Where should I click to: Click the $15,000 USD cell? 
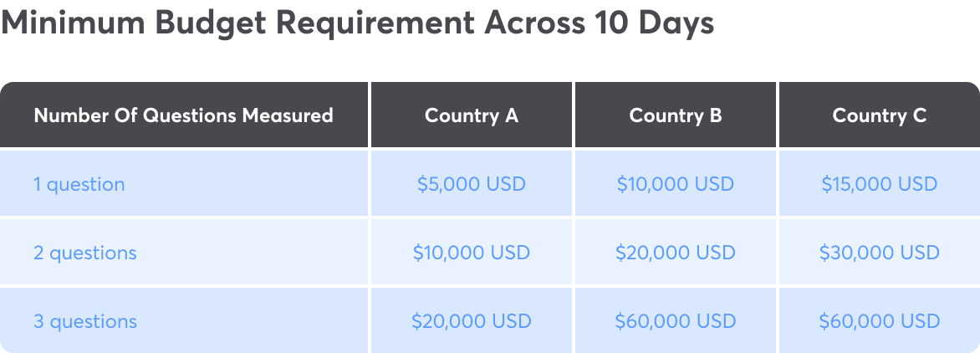click(880, 184)
